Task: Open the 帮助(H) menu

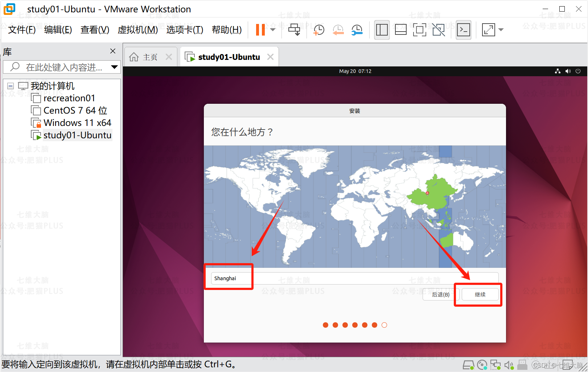Action: 227,30
